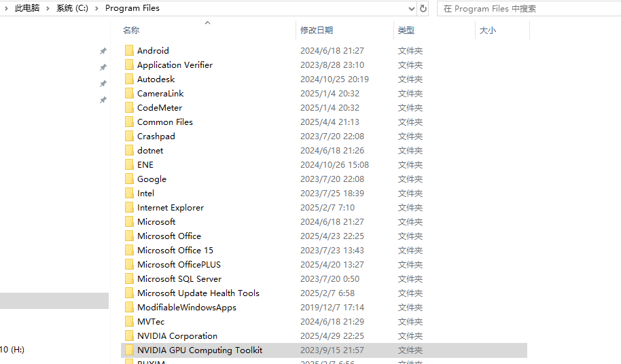Screen dimensions: 621x364
Task: Go to 此电脑 in the breadcrumb
Action: click(x=27, y=8)
